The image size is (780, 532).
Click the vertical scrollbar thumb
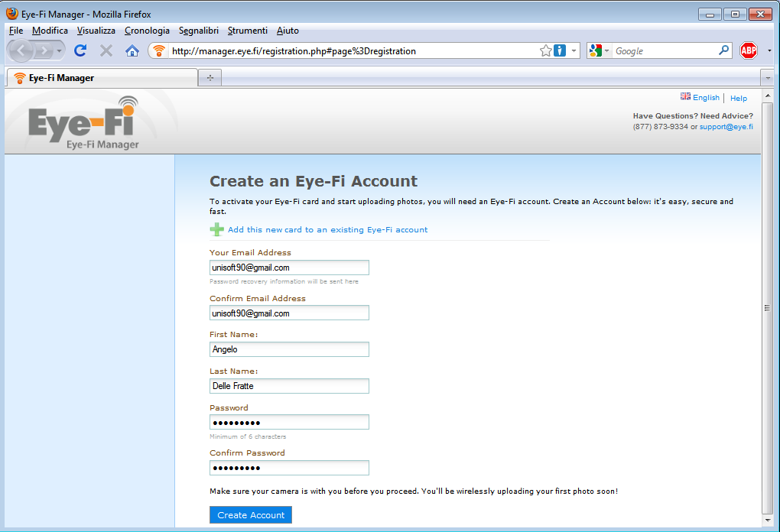pyautogui.click(x=768, y=308)
